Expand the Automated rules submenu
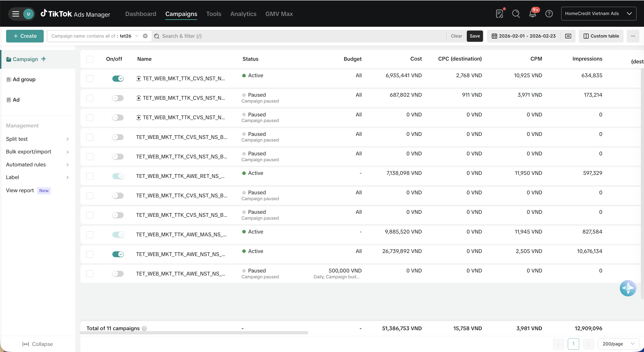Image resolution: width=644 pixels, height=352 pixels. click(38, 165)
